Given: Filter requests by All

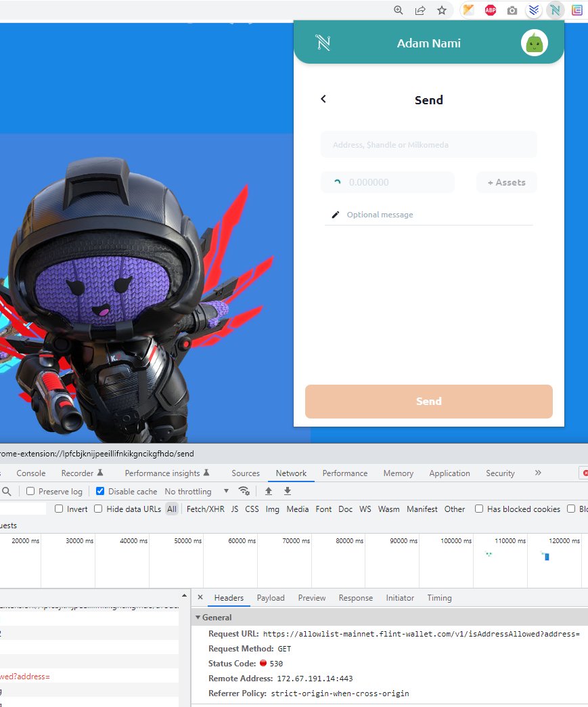Looking at the screenshot, I should 172,509.
